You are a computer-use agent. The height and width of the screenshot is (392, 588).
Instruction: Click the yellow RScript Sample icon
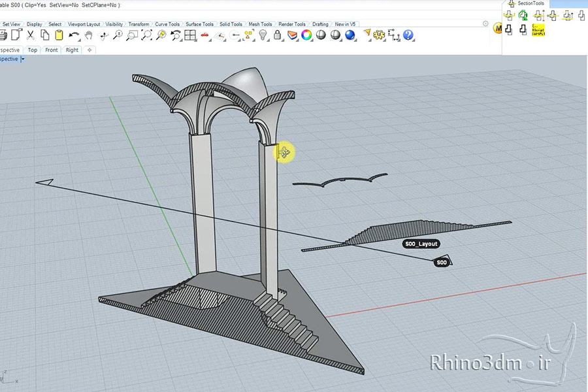[x=538, y=29]
